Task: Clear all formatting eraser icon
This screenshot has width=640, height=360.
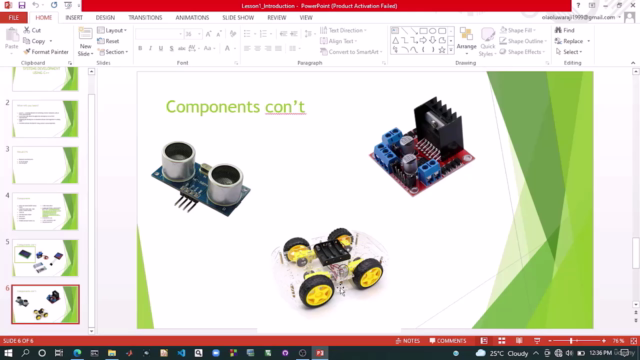Action: [233, 34]
